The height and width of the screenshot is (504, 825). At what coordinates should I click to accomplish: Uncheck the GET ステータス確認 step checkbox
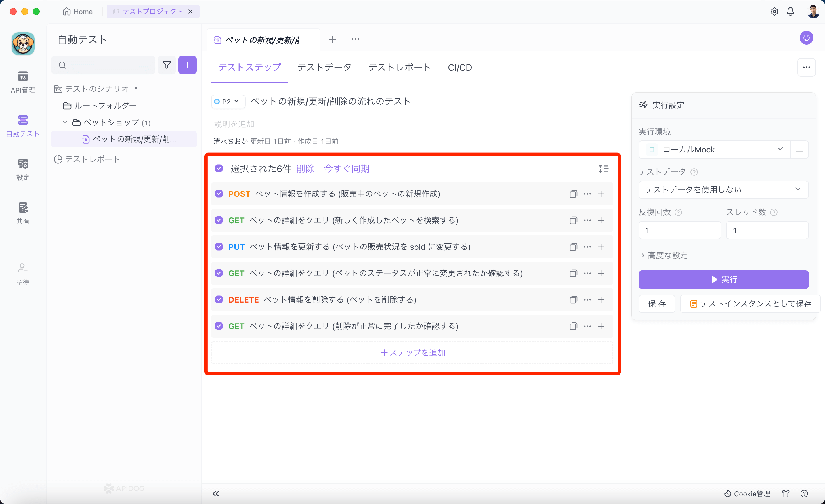219,273
